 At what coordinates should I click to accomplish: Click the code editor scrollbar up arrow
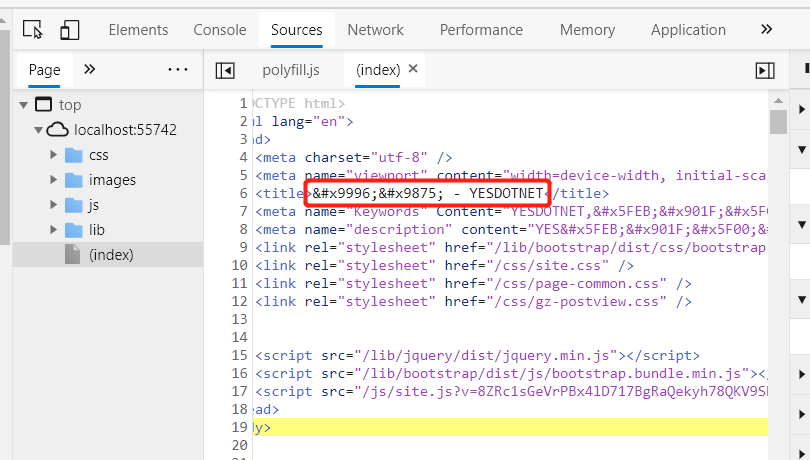[778, 101]
